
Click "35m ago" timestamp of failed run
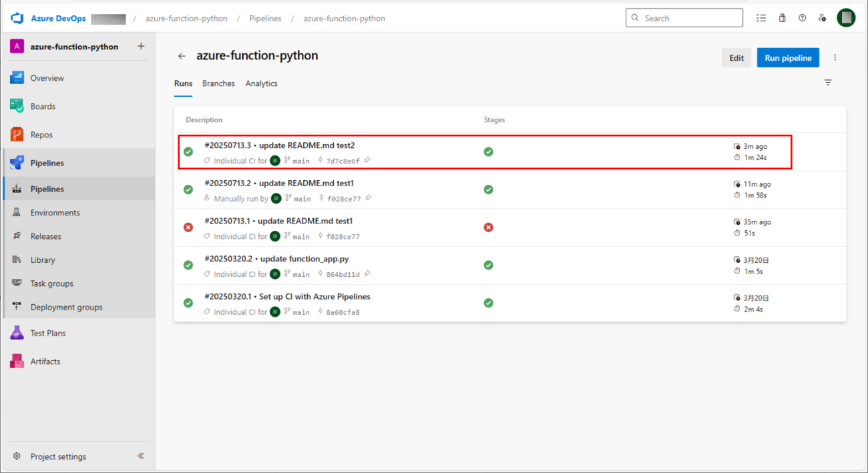pyautogui.click(x=758, y=221)
